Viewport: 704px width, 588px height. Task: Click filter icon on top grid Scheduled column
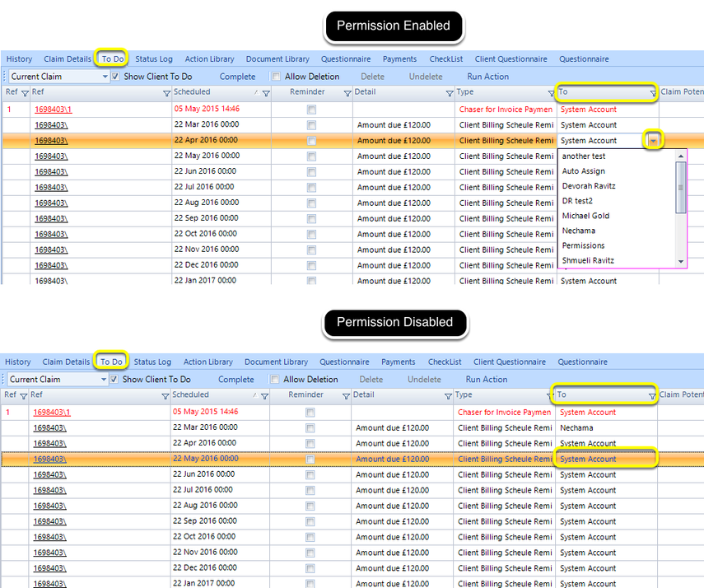coord(266,93)
